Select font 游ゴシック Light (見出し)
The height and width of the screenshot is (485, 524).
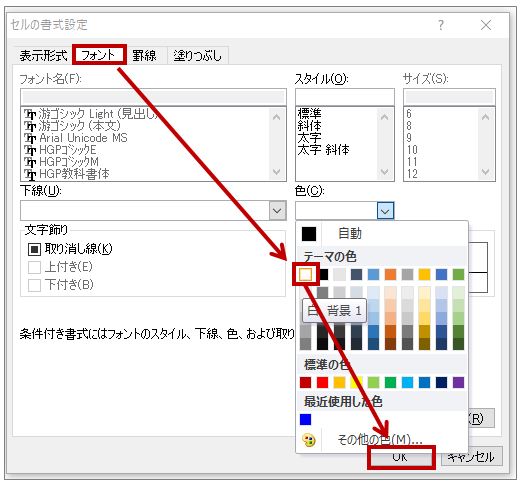tap(91, 114)
